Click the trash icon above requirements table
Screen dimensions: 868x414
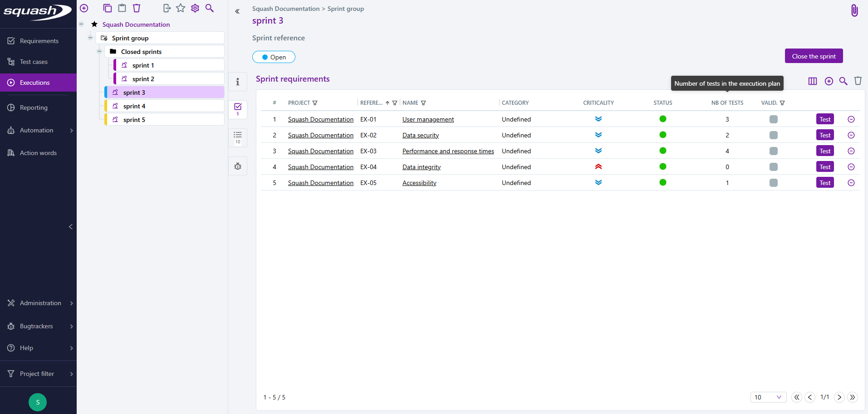pos(858,81)
